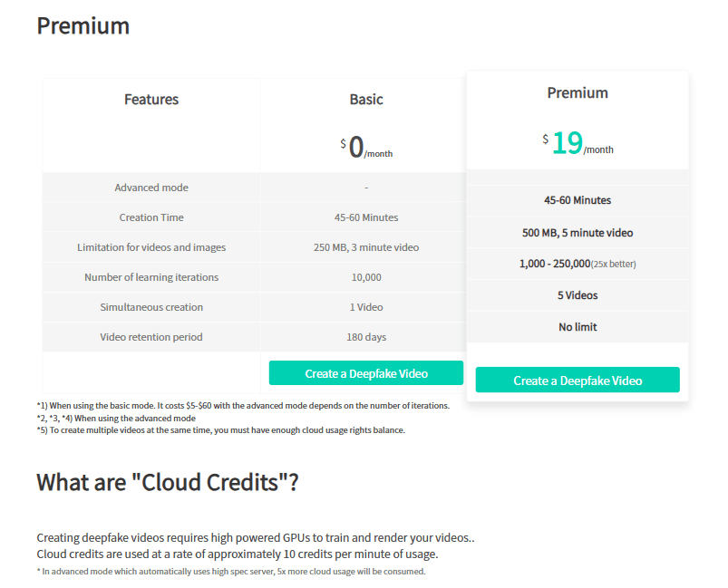
Task: Select the Advanced mode feature row label
Action: pos(151,188)
